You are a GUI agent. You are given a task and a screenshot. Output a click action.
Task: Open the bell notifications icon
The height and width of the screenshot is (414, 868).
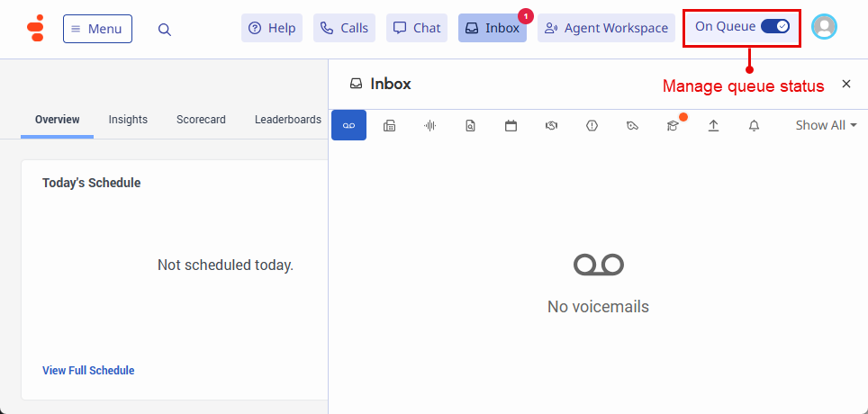point(754,126)
